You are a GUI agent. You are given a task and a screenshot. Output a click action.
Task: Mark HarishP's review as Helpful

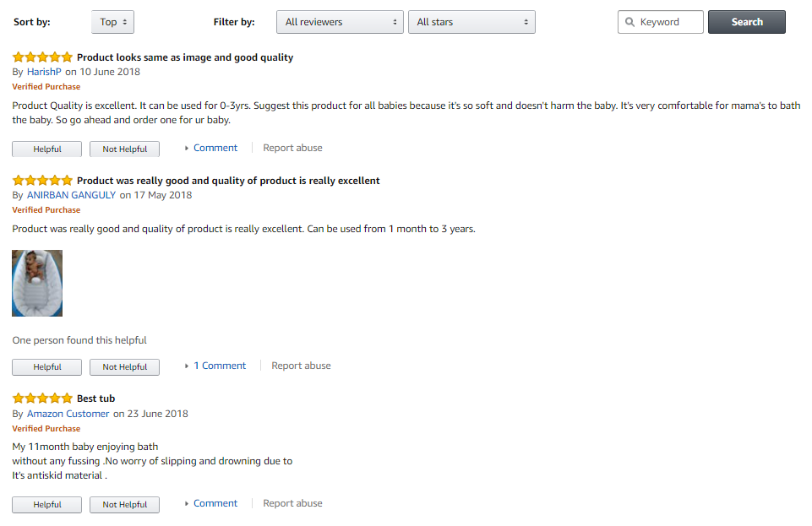click(47, 149)
